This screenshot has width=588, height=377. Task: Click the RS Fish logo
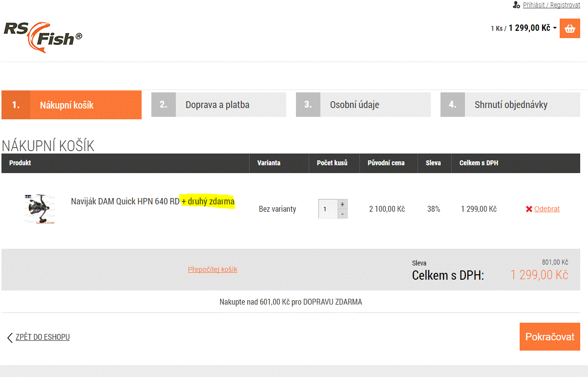click(43, 37)
